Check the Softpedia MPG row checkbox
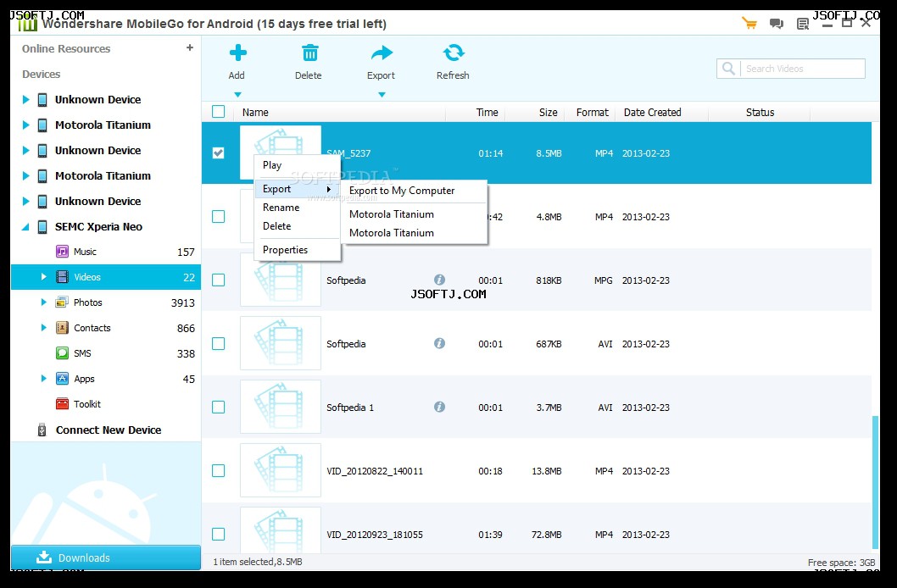The image size is (897, 588). coord(219,280)
